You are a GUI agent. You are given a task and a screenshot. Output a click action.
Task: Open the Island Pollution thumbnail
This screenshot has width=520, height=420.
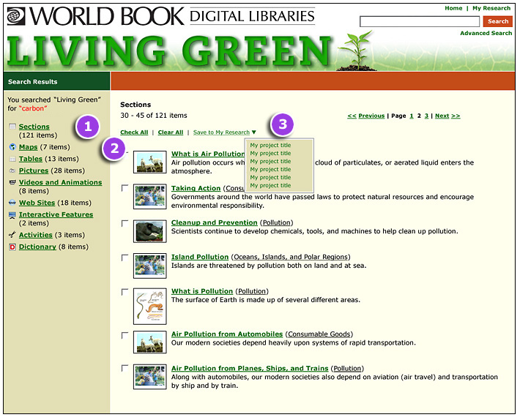(x=150, y=266)
